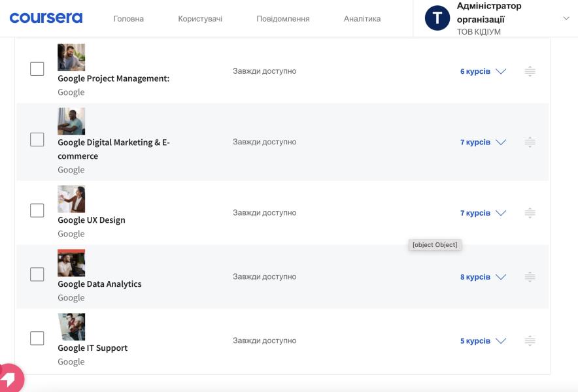Expand chevron for Google Digital Marketing row
Viewport: 578px width, 392px height.
(501, 142)
